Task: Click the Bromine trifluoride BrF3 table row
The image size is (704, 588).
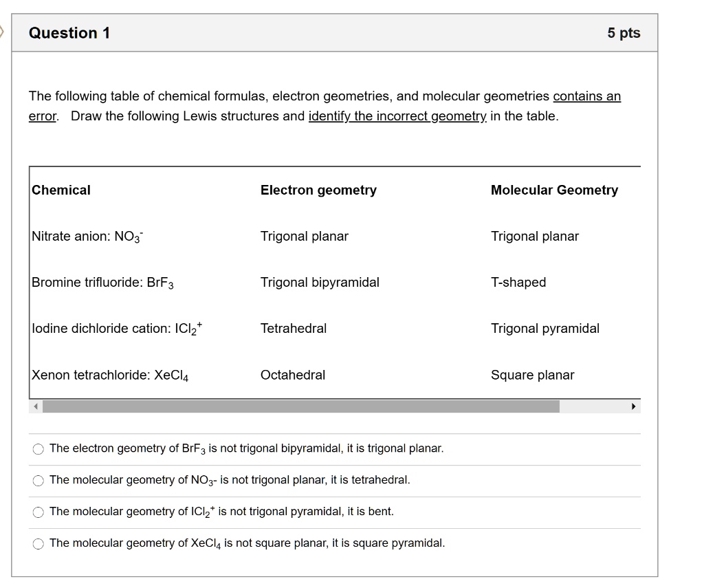Action: [96, 282]
